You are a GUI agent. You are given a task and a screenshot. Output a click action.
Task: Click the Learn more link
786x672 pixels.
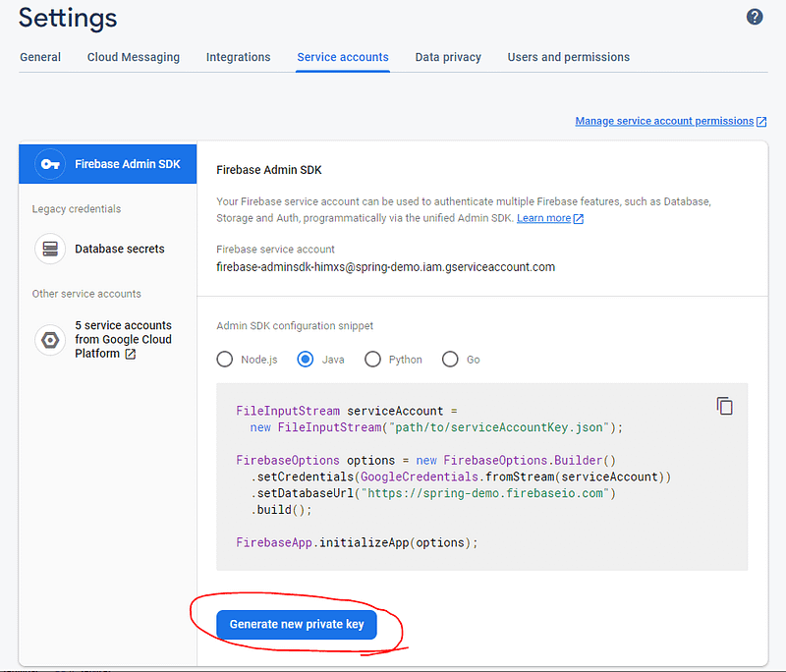[543, 218]
